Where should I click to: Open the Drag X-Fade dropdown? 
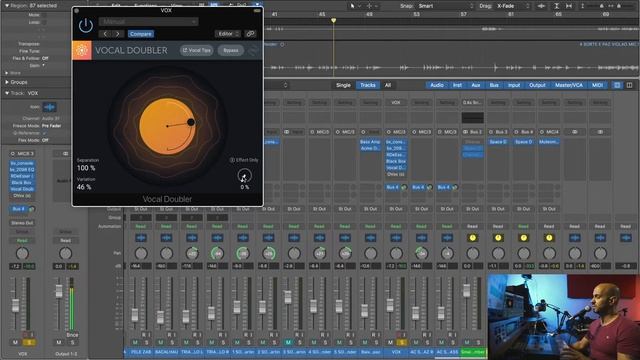pos(513,6)
